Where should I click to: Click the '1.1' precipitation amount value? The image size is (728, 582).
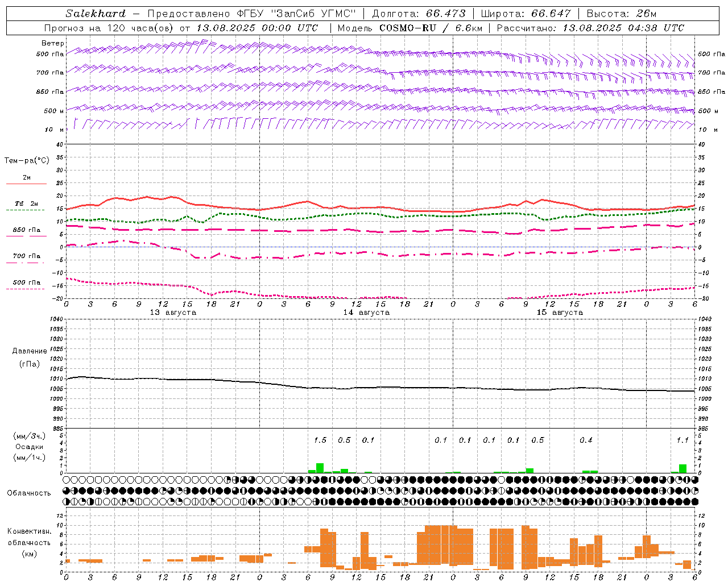click(682, 440)
